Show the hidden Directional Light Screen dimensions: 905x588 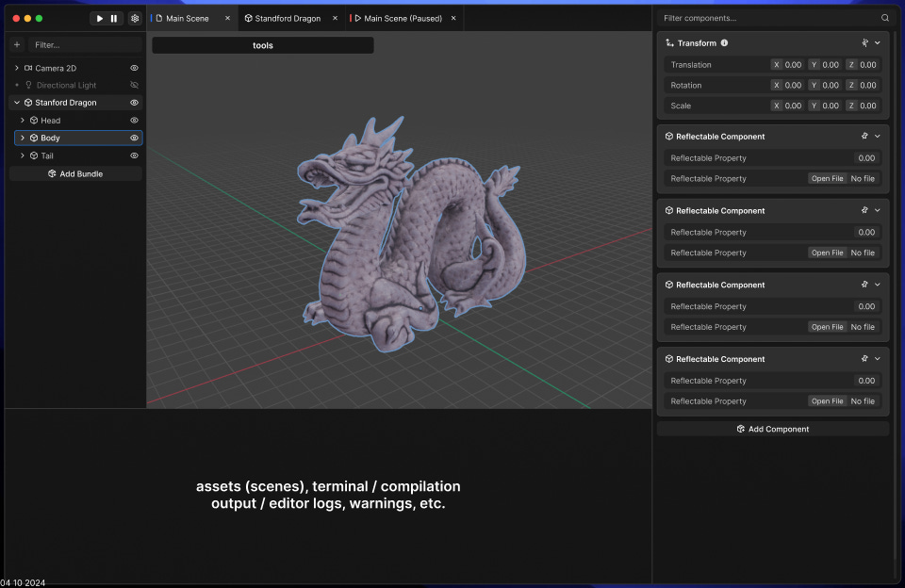(134, 85)
